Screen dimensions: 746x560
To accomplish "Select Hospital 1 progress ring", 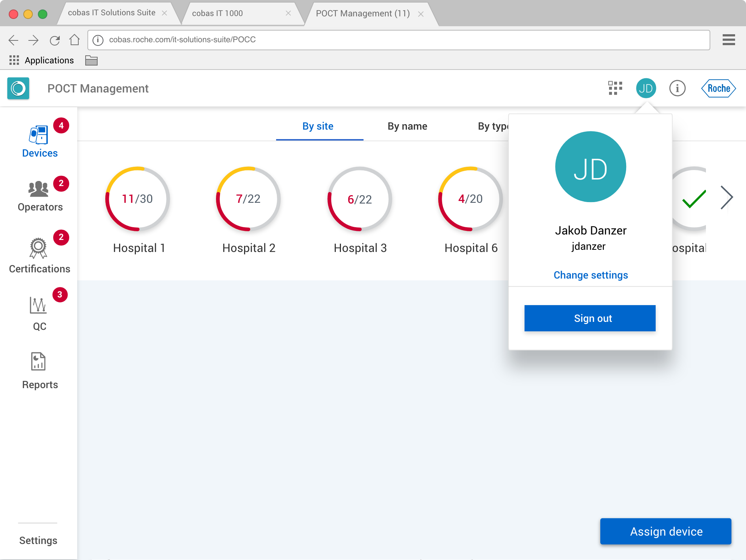I will pyautogui.click(x=138, y=199).
